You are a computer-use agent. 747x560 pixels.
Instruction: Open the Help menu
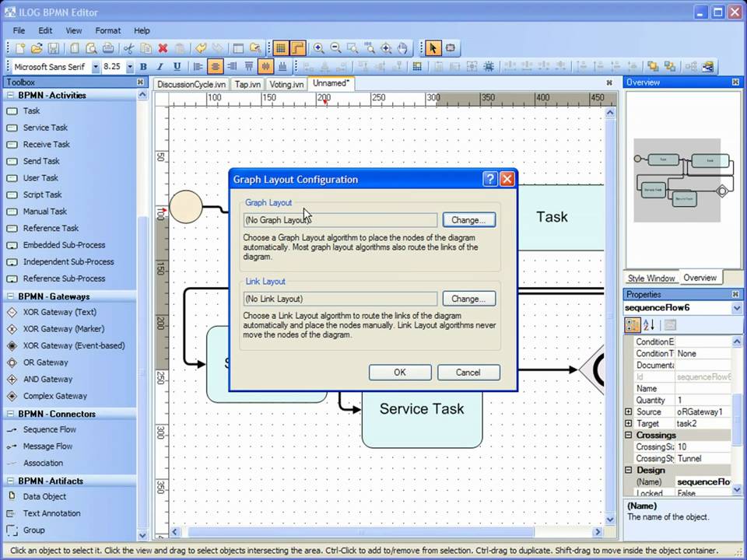pos(142,30)
